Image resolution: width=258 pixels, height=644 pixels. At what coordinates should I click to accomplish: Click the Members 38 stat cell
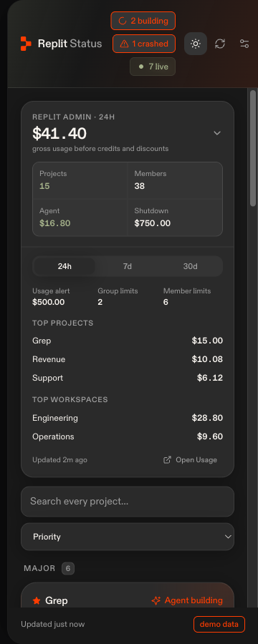click(x=175, y=180)
